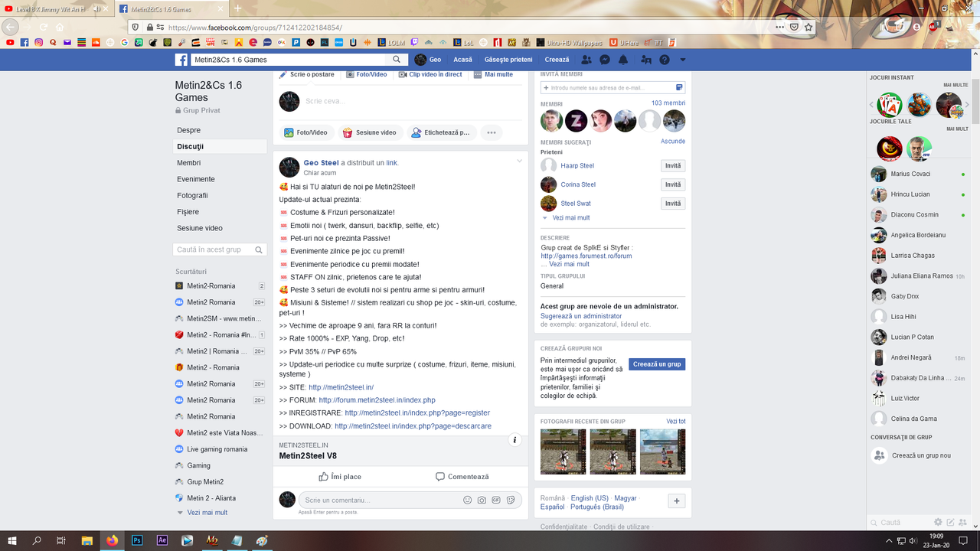Click Comentează on Geo Steel's post
This screenshot has height=551, width=980.
[462, 476]
